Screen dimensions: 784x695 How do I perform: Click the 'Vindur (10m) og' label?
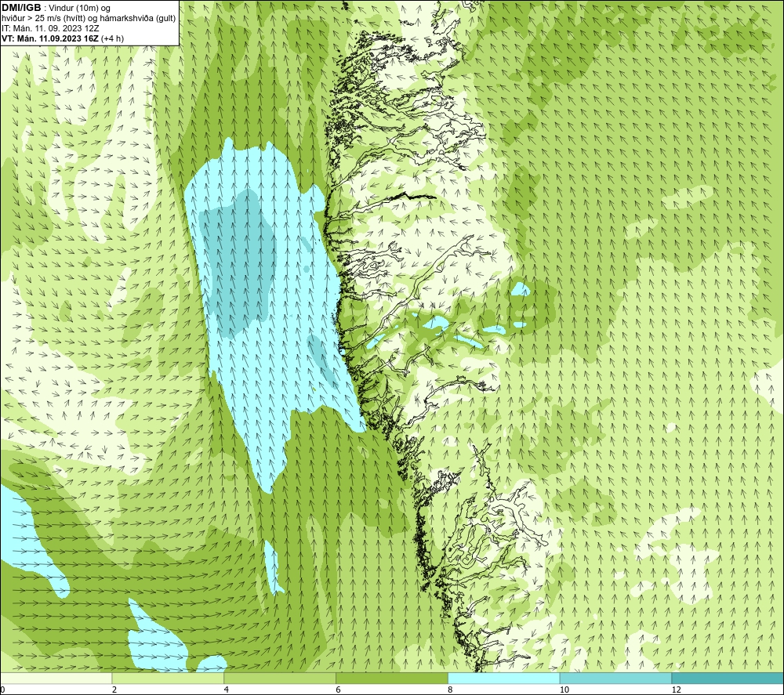coord(81,9)
